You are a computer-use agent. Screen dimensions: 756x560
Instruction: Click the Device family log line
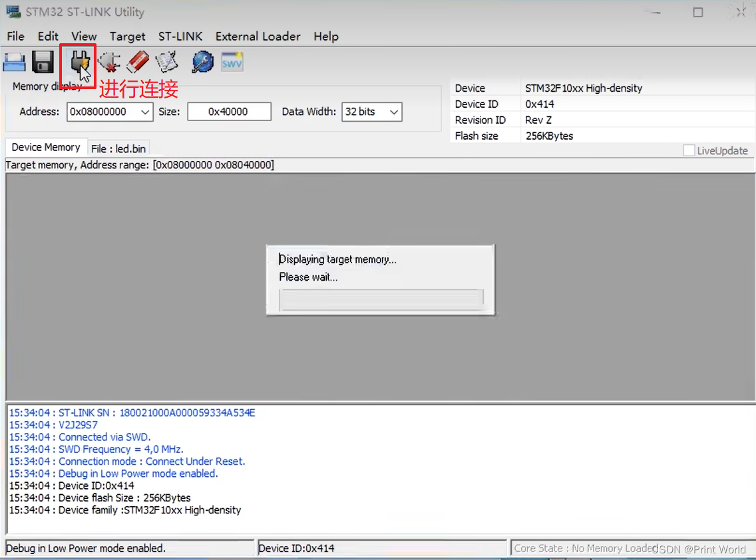(125, 510)
